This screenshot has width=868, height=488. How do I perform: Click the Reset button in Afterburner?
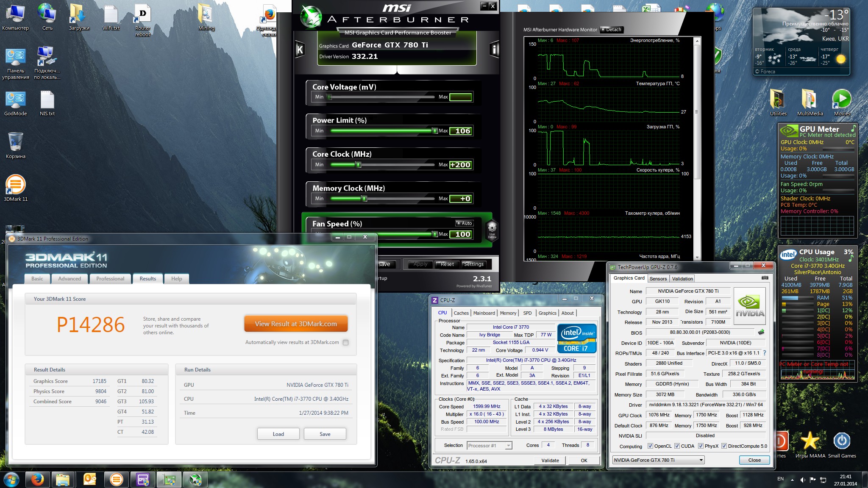click(x=447, y=264)
